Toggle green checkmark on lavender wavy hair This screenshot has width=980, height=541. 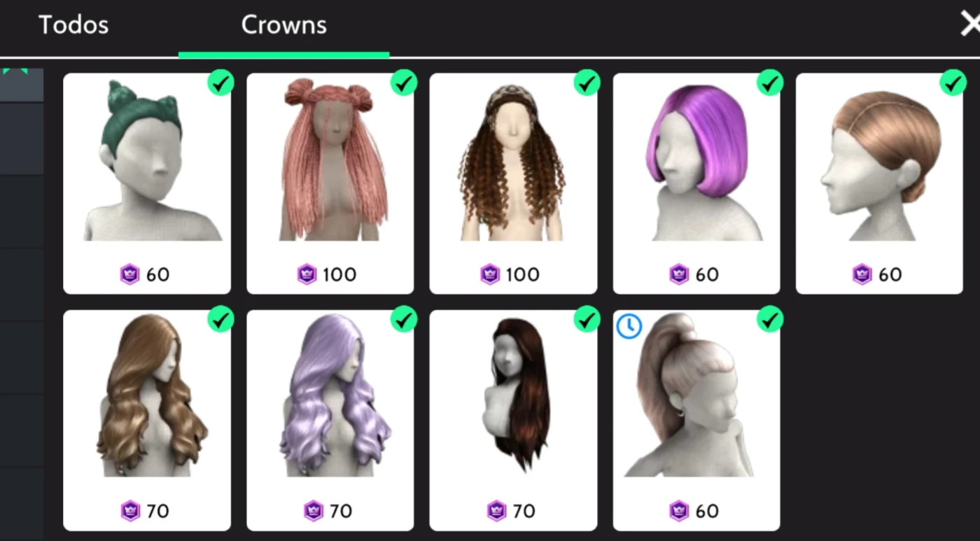pyautogui.click(x=404, y=319)
